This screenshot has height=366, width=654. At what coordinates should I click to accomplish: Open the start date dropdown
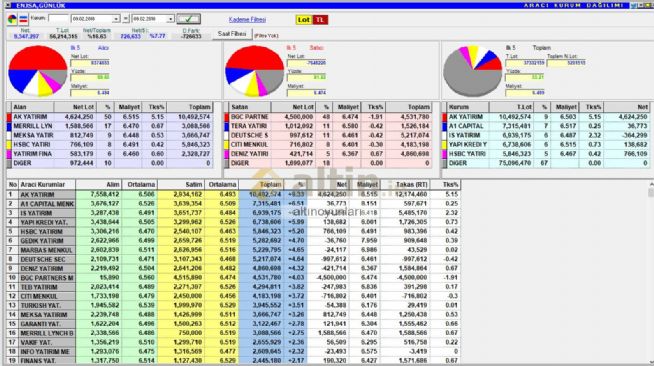pos(116,19)
